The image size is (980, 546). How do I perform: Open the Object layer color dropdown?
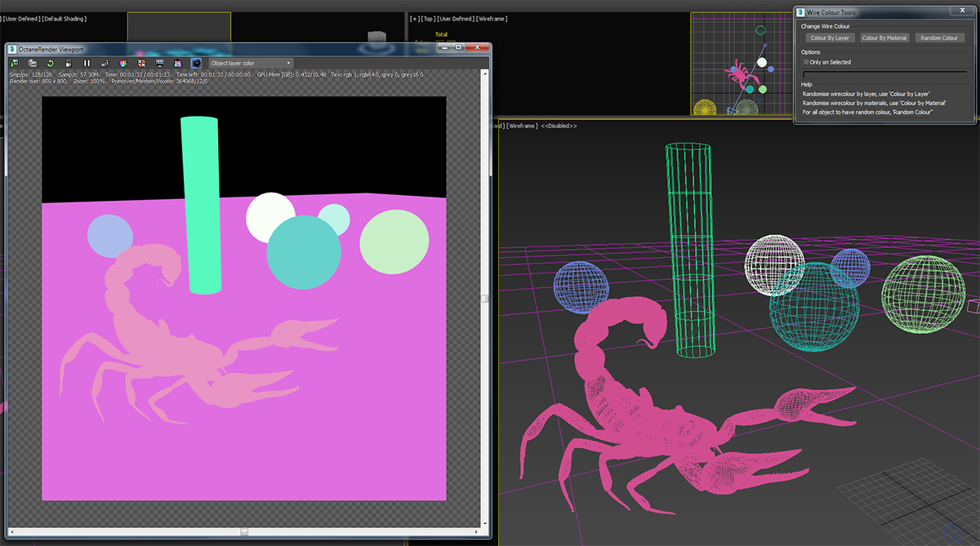(251, 63)
